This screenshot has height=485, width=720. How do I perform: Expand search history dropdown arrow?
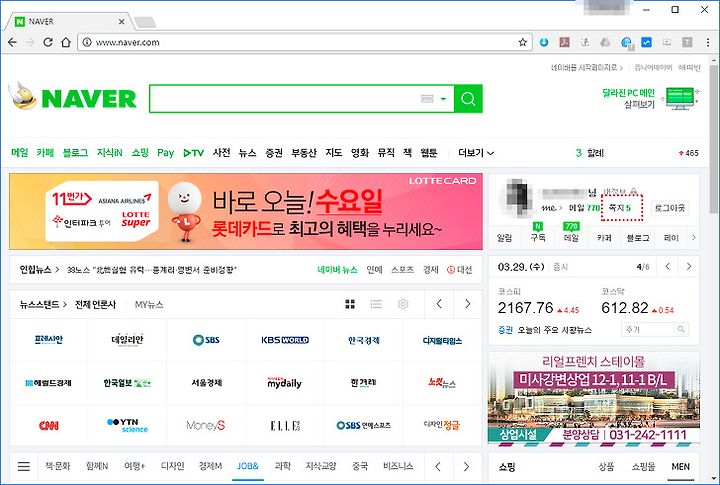pos(443,99)
